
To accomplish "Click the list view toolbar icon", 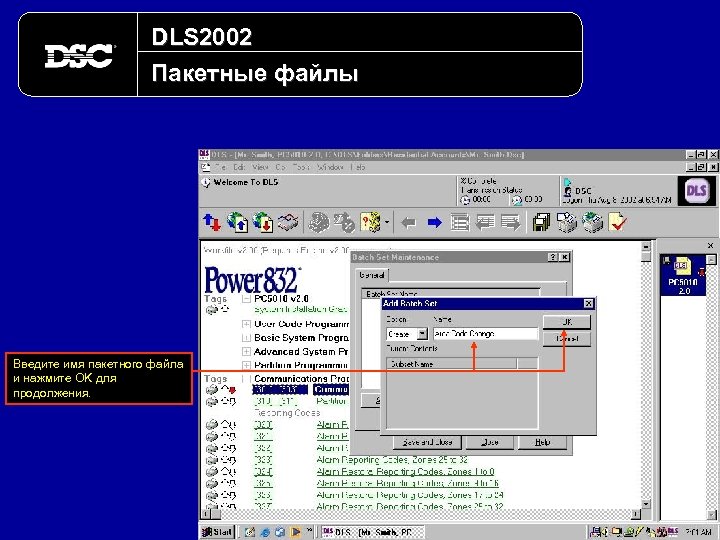I will click(460, 223).
